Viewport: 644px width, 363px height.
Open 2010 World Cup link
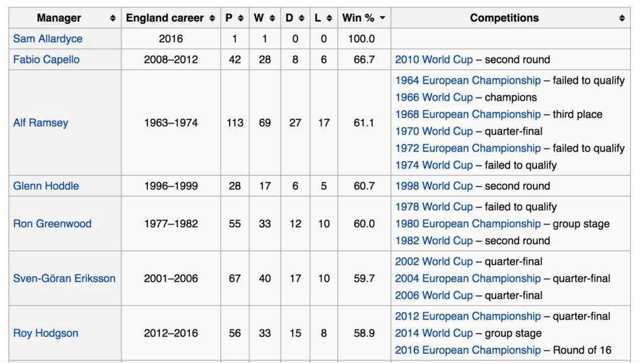point(433,60)
